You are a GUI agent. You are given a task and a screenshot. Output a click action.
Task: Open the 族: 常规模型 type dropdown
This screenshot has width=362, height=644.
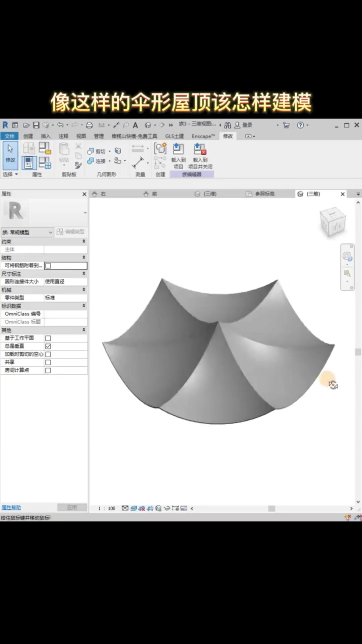[27, 232]
